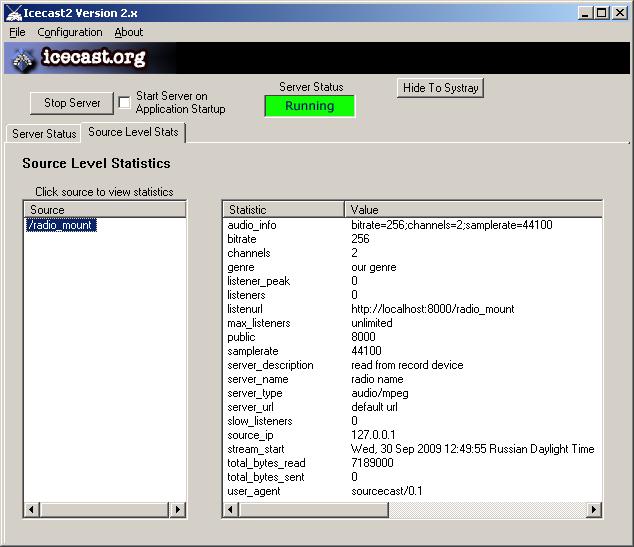This screenshot has width=634, height=547.
Task: Open the Configuration menu
Action: [x=70, y=32]
